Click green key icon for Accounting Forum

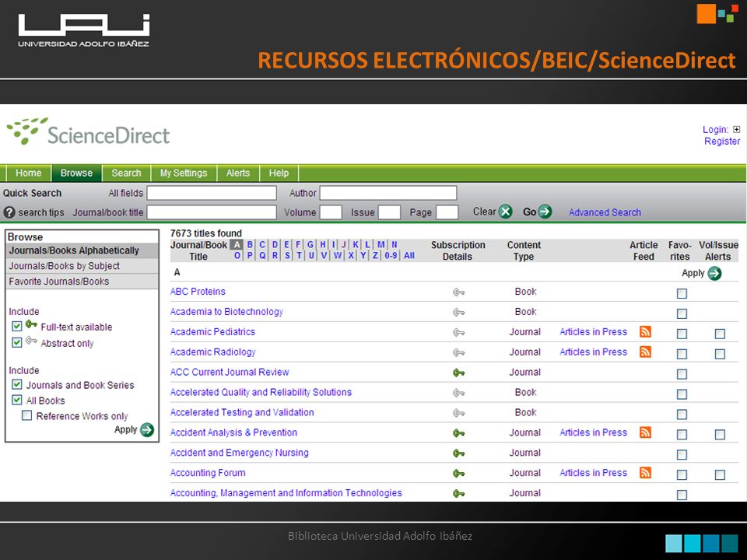click(459, 474)
